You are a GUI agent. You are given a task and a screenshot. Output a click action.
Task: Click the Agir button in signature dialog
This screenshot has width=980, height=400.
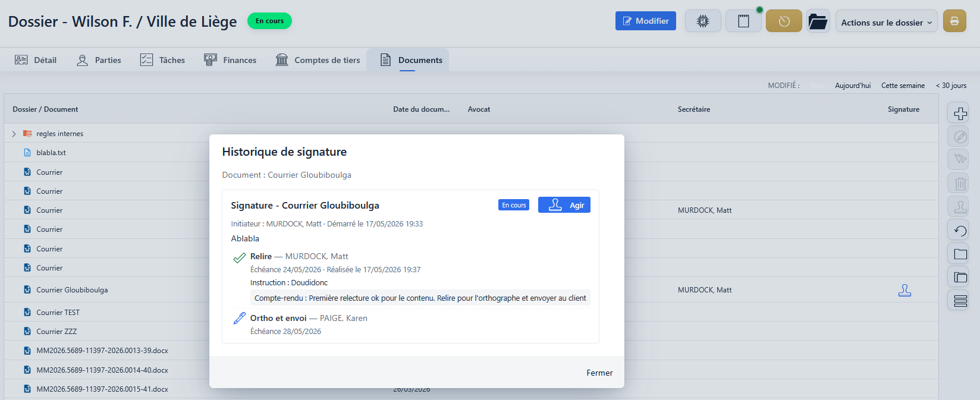[x=564, y=205]
